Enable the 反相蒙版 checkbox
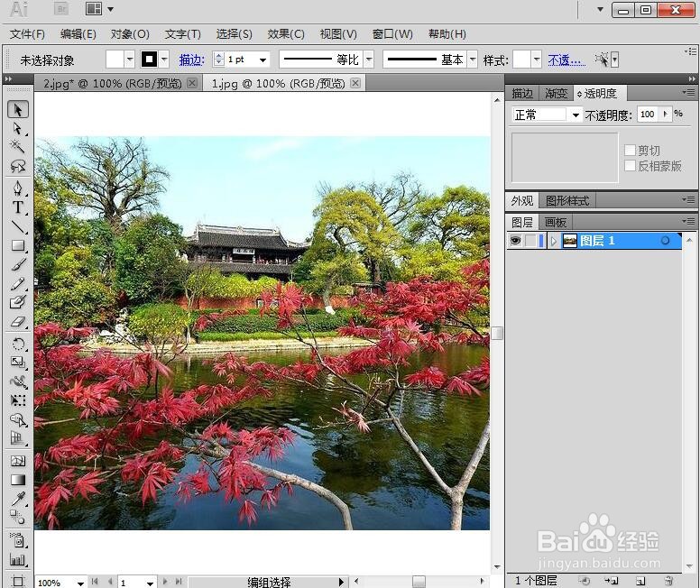The height and width of the screenshot is (588, 700). [630, 166]
